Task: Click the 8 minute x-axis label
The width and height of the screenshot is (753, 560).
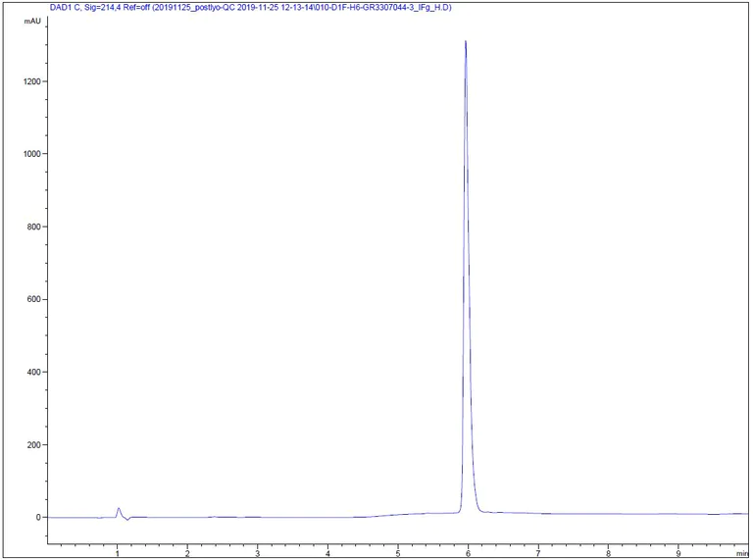Action: pyautogui.click(x=609, y=553)
